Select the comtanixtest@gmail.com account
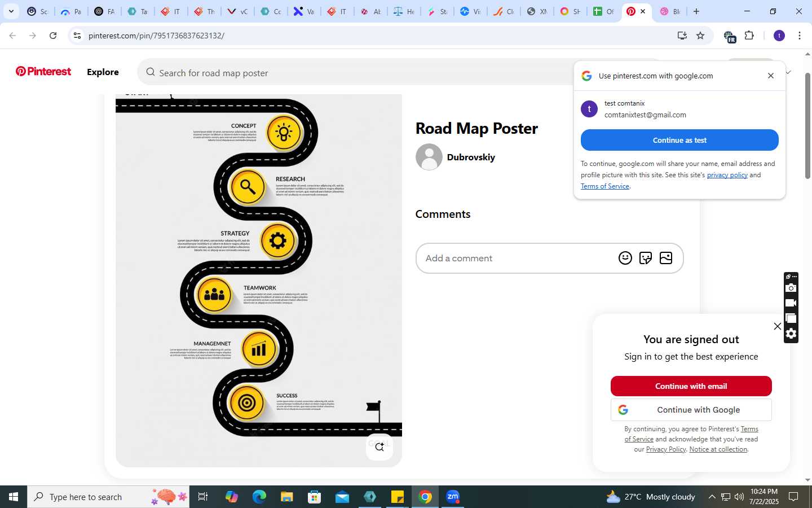This screenshot has width=812, height=508. (x=679, y=109)
